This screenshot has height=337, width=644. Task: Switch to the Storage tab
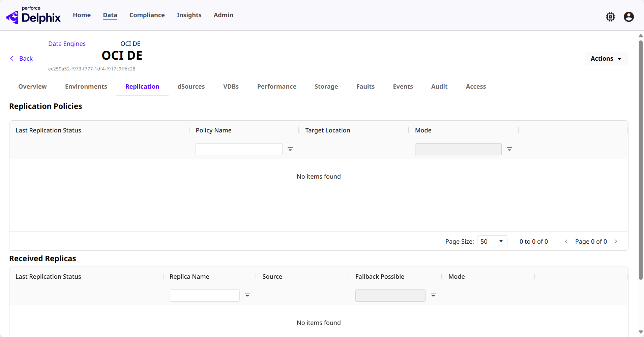[x=326, y=87]
